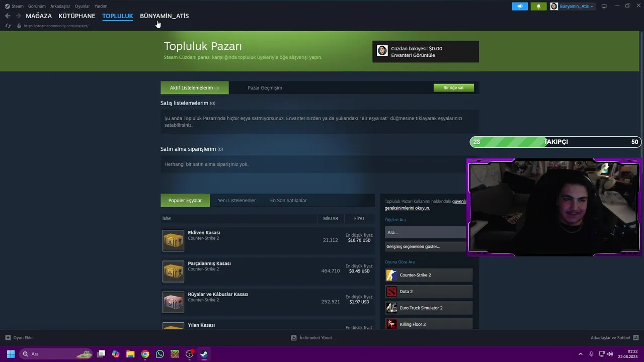Select Popüler Eşyalar tab

tap(185, 200)
